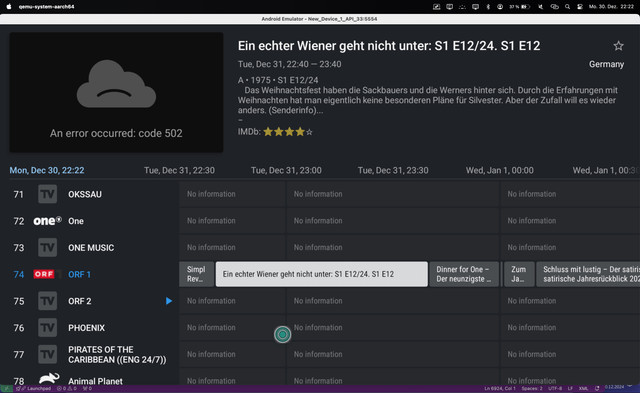Click the Tue, Dec 31, 23:00 timeline marker
The width and height of the screenshot is (640, 393).
tap(286, 170)
